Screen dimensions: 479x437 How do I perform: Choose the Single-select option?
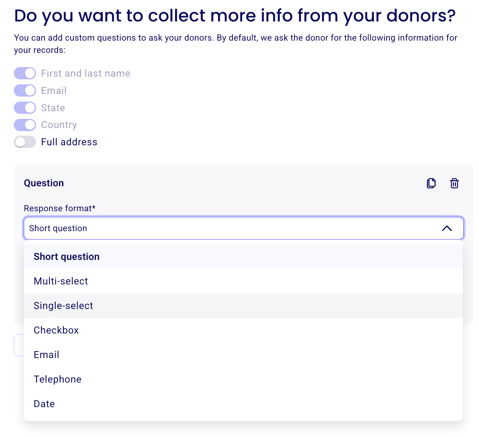[243, 306]
